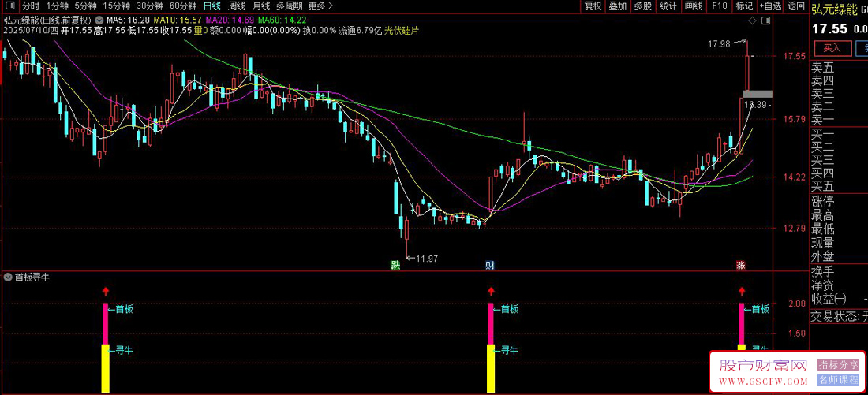Open the 多股 multi-stock view
Screen dimensions: 868x395
(x=642, y=6)
